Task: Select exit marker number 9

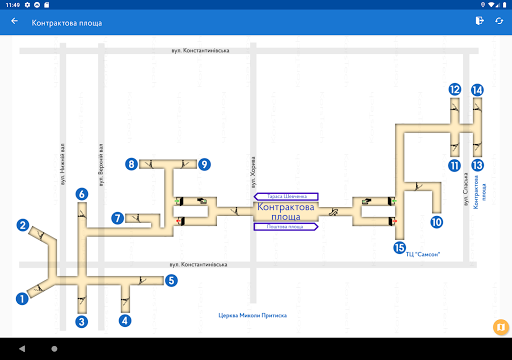Action: tap(204, 164)
